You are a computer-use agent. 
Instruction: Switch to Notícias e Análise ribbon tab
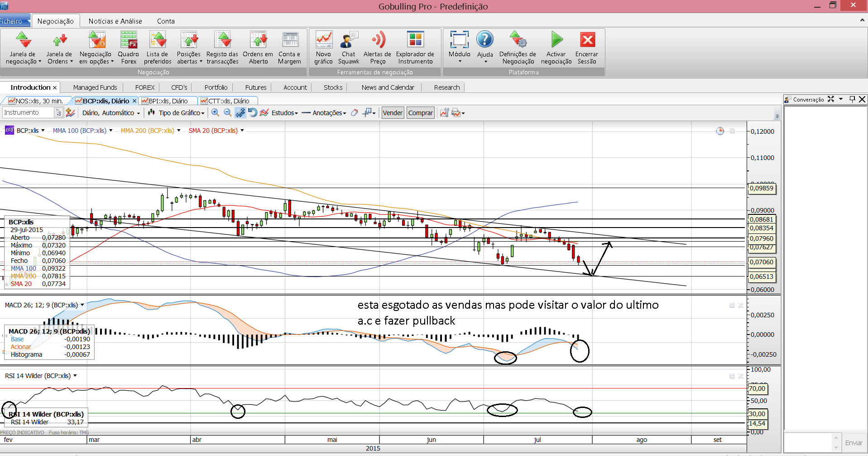click(115, 21)
